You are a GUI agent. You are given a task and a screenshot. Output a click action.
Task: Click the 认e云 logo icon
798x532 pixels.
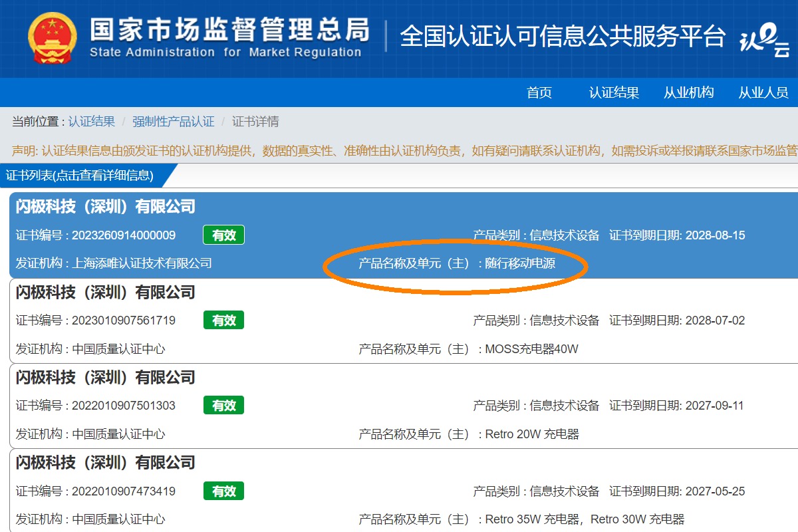point(765,41)
